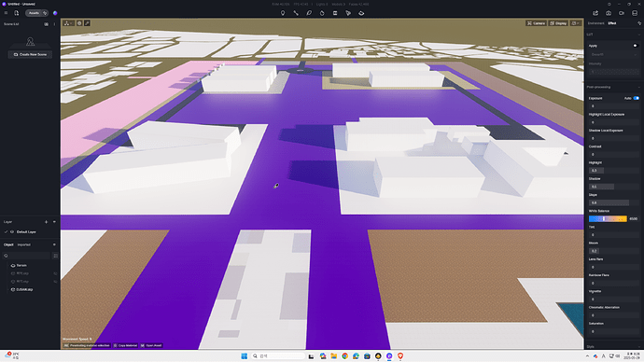644x362 pixels.
Task: Click the video render camera icon
Action: pos(622,13)
